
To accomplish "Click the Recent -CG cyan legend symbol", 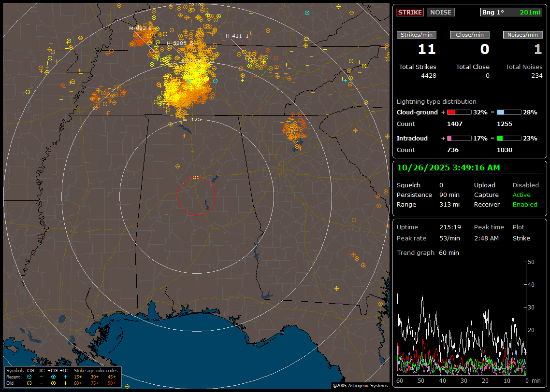I will (29, 377).
